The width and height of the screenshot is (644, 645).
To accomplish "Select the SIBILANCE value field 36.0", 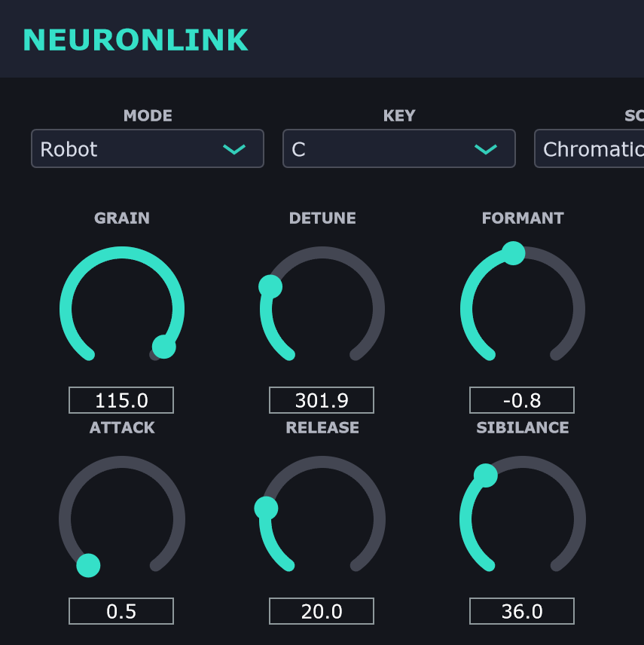I will coord(522,611).
